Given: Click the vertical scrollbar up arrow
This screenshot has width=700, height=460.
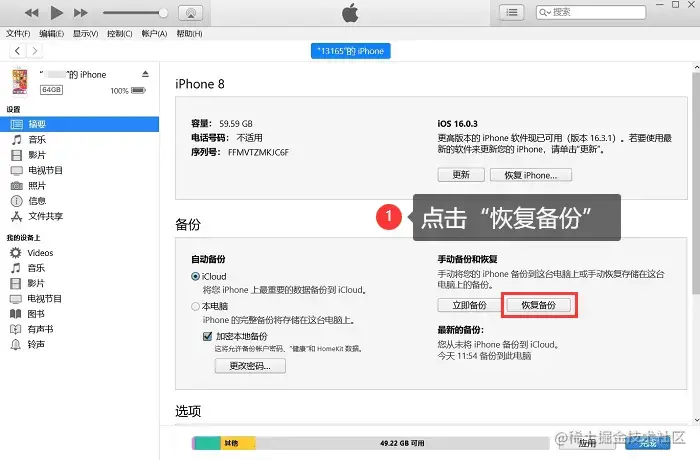Looking at the screenshot, I should (696, 67).
